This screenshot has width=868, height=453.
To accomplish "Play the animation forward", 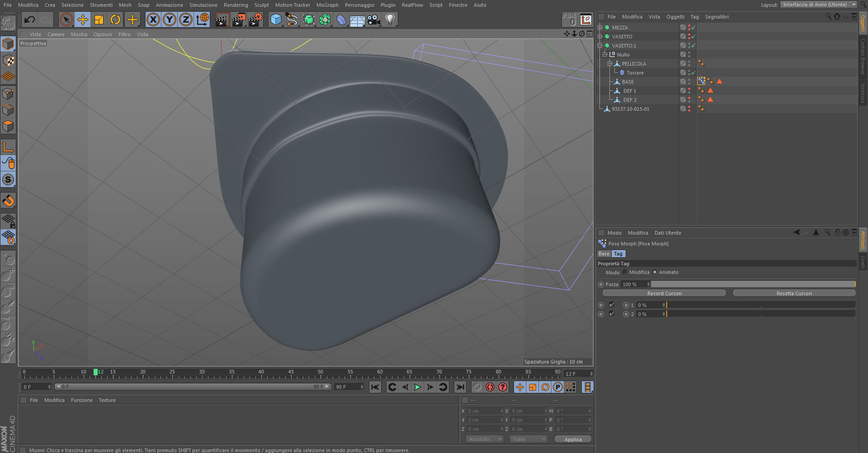I will 417,387.
